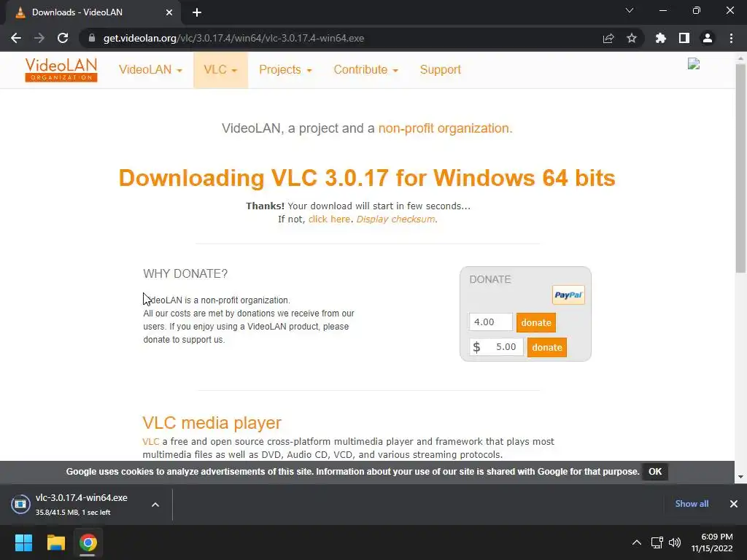Open the Chrome three-dot menu

click(731, 38)
